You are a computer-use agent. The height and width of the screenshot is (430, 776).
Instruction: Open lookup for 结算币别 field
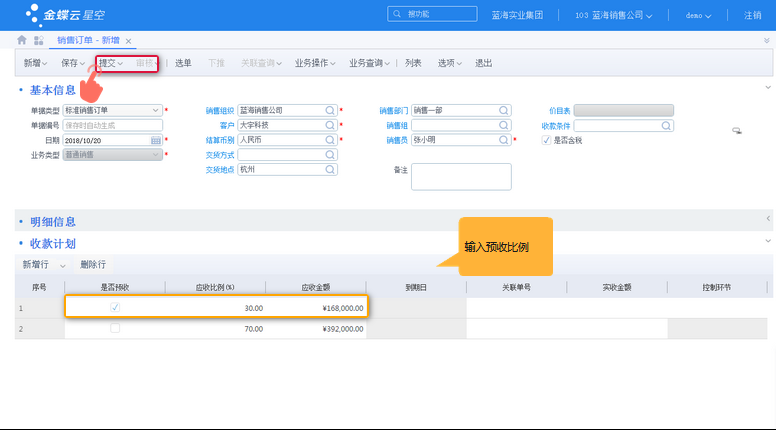[x=330, y=140]
